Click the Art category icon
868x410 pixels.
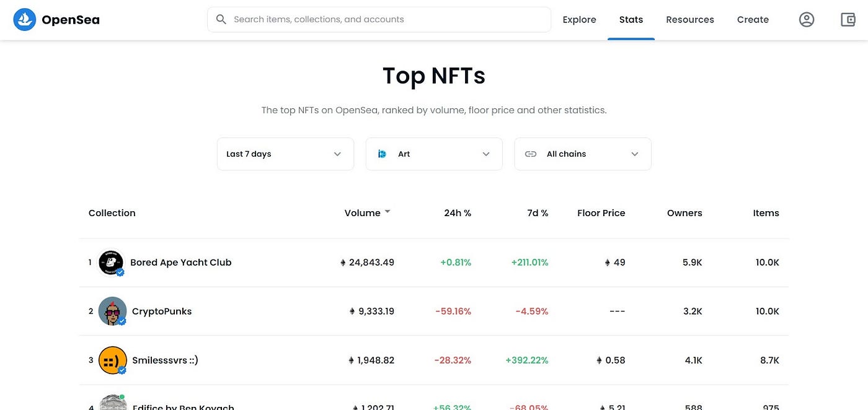coord(382,154)
